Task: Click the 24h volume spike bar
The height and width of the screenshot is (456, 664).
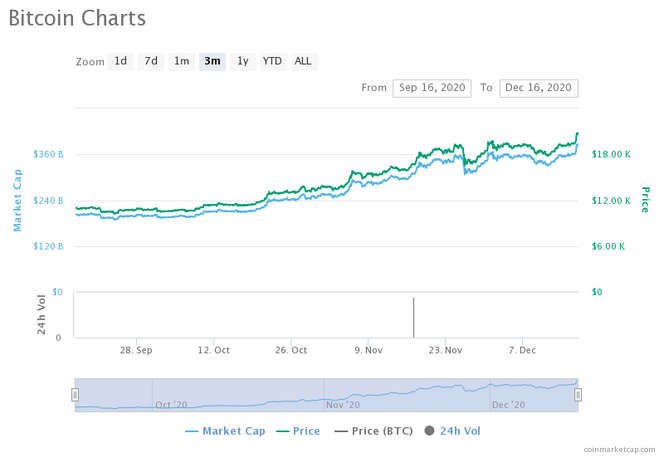Action: [414, 318]
